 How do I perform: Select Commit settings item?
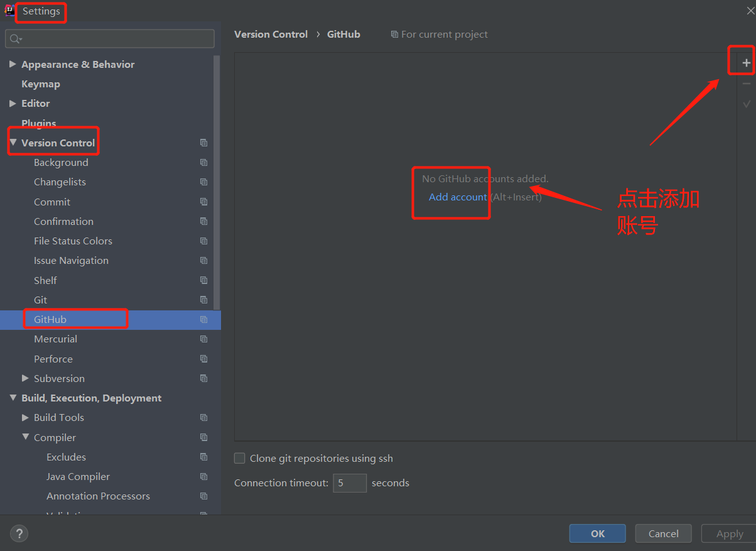(x=52, y=202)
